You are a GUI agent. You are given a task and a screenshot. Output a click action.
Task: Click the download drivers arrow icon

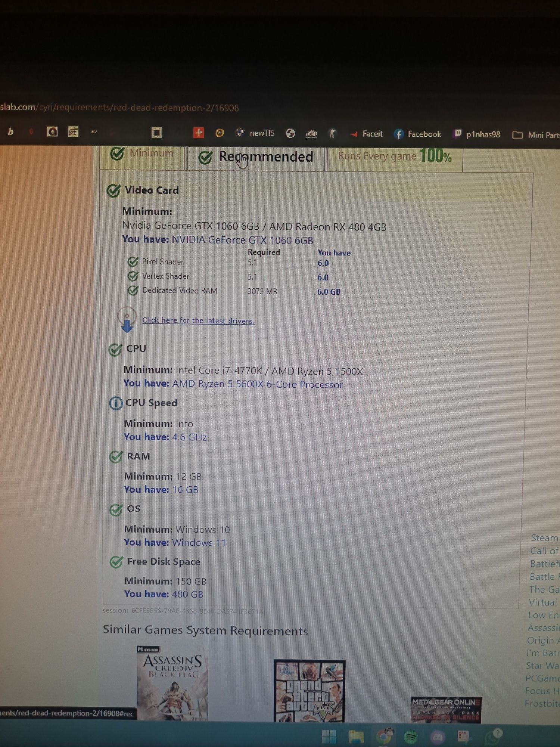point(127,320)
